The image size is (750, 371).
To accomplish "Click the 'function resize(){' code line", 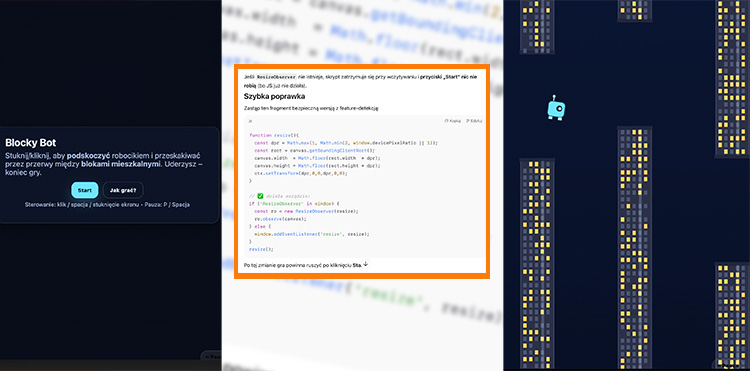I will click(274, 135).
